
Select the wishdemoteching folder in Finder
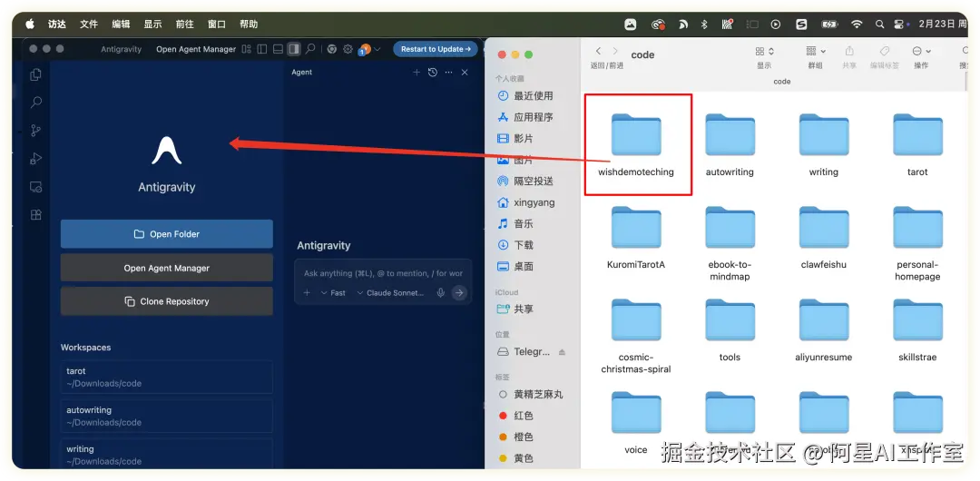(635, 145)
